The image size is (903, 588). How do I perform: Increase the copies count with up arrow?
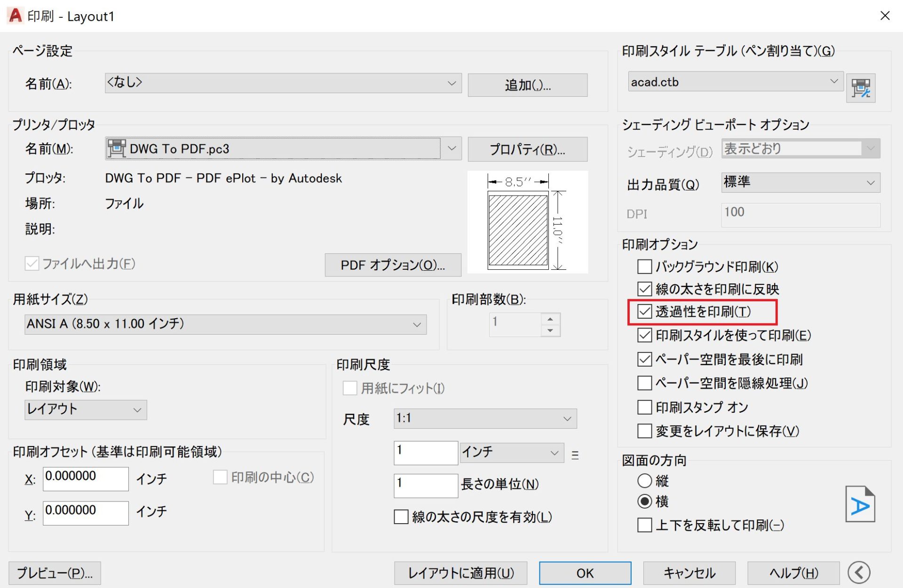[550, 319]
